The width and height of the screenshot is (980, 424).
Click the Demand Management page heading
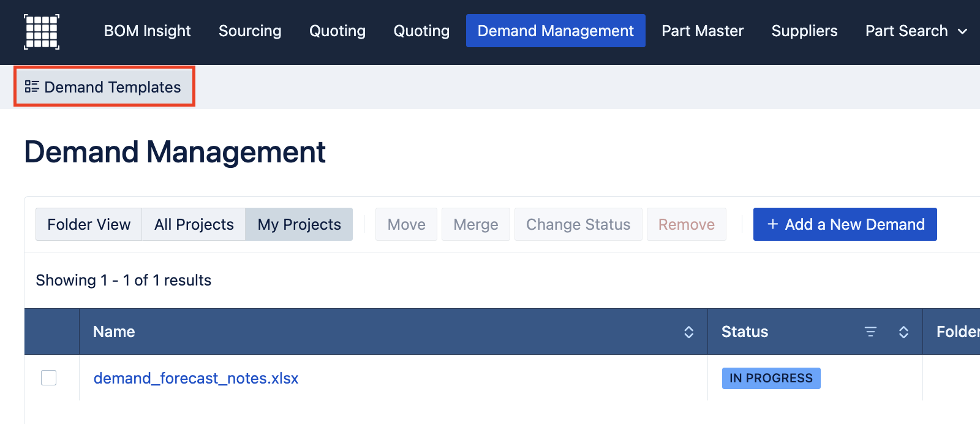175,151
